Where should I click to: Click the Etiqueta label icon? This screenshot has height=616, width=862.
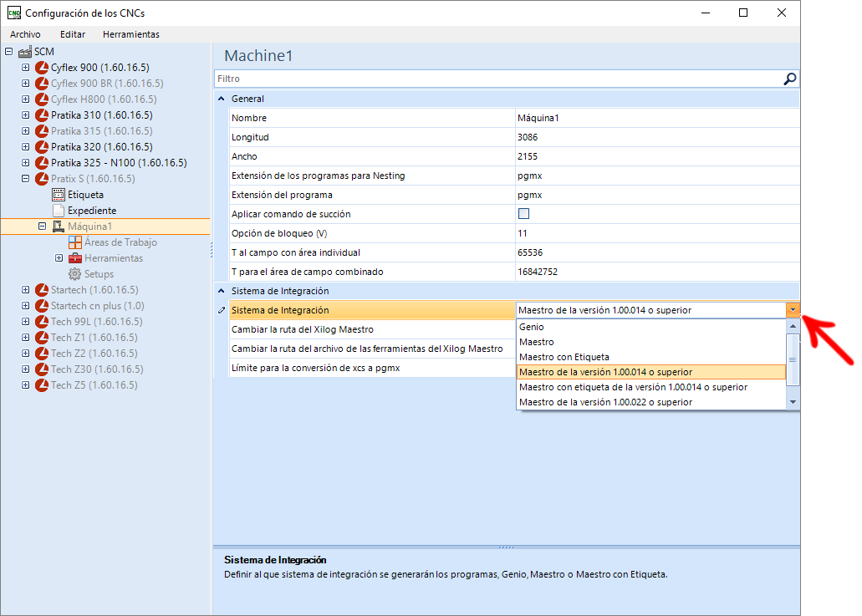[x=59, y=195]
